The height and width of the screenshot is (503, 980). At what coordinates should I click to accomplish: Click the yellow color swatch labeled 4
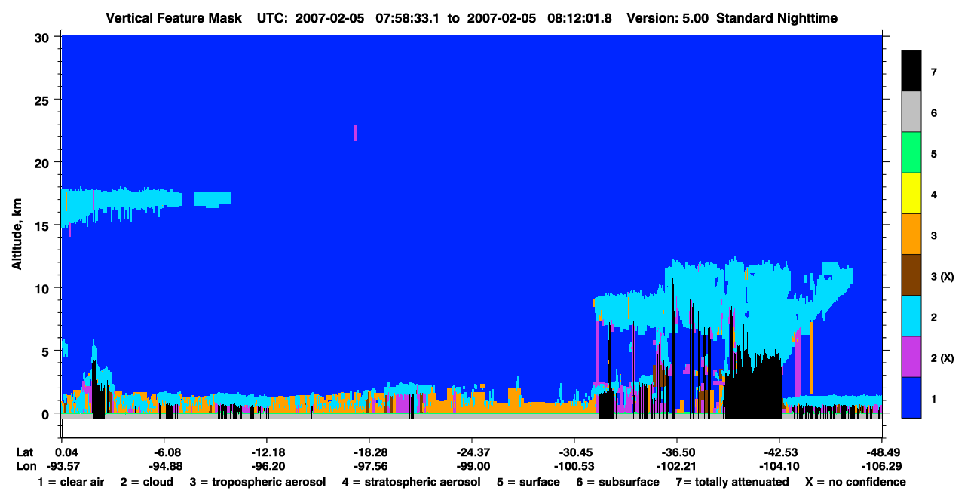click(911, 194)
